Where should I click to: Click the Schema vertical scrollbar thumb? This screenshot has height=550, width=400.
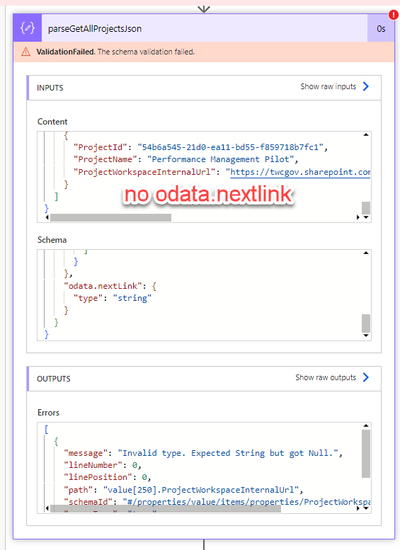pyautogui.click(x=366, y=323)
